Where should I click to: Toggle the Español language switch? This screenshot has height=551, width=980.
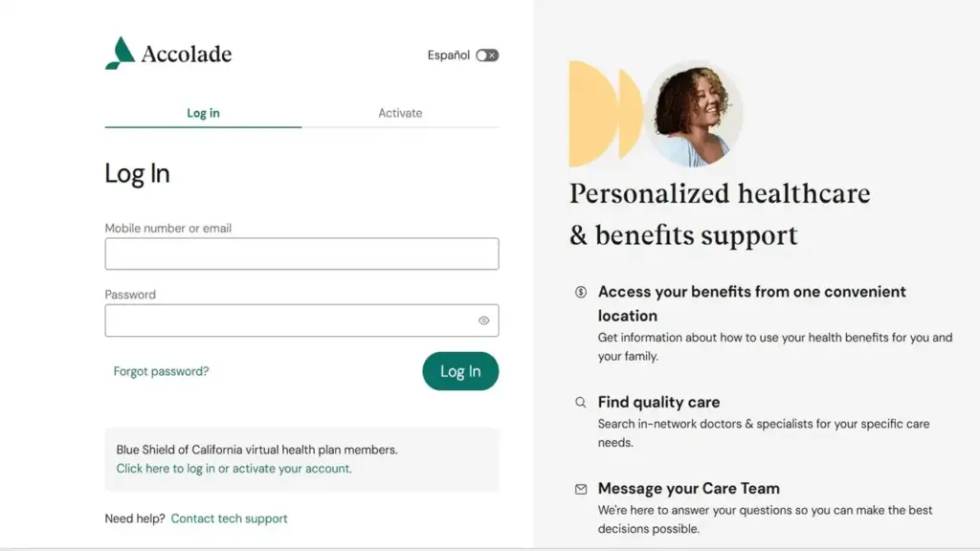[487, 55]
